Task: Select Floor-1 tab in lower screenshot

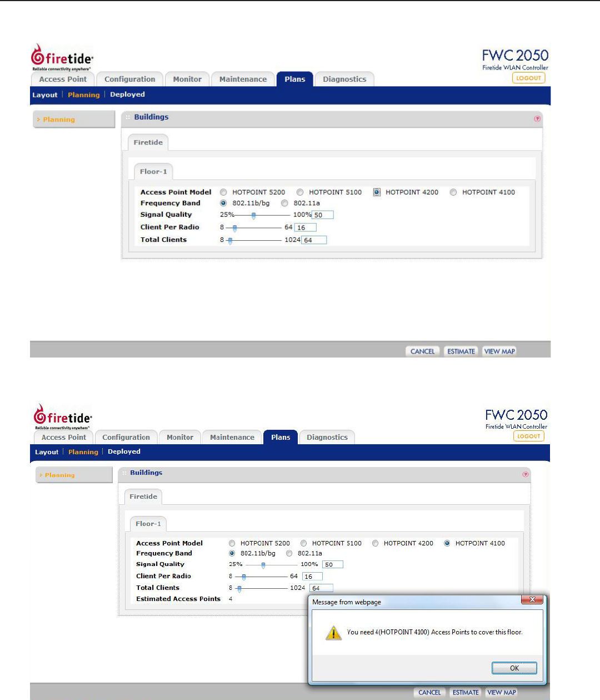Action: [148, 524]
